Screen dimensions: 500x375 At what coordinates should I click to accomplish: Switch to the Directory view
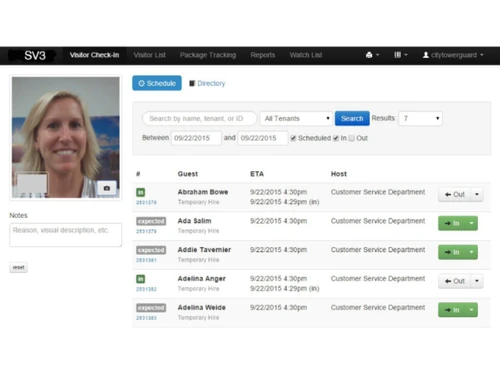point(207,83)
